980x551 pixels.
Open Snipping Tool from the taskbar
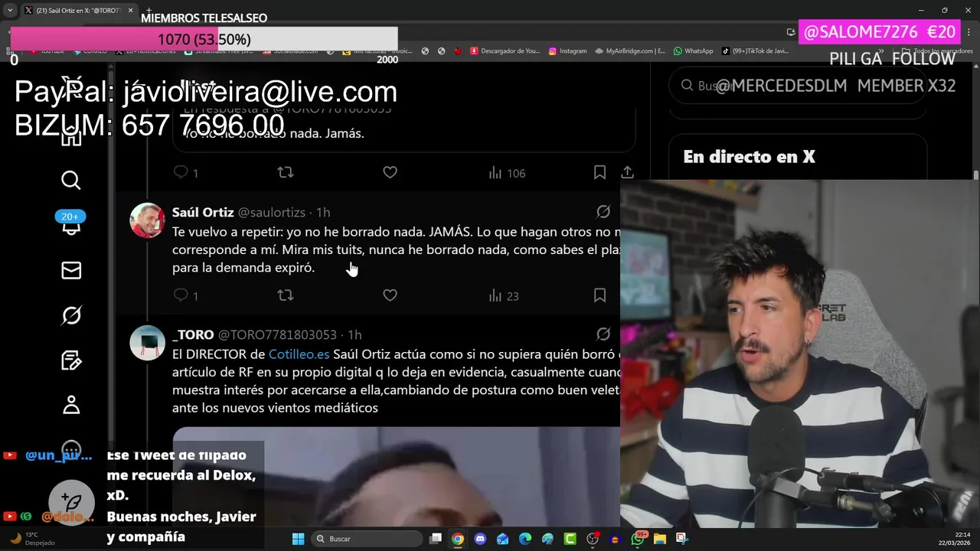point(682,539)
